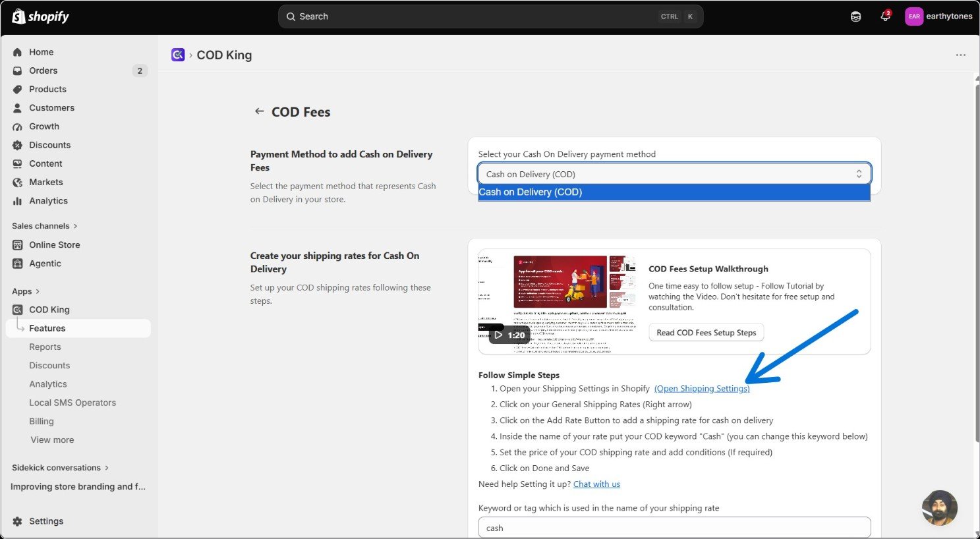Screen dimensions: 980x539
Task: Click the walkthrough video thumbnail
Action: (x=558, y=302)
